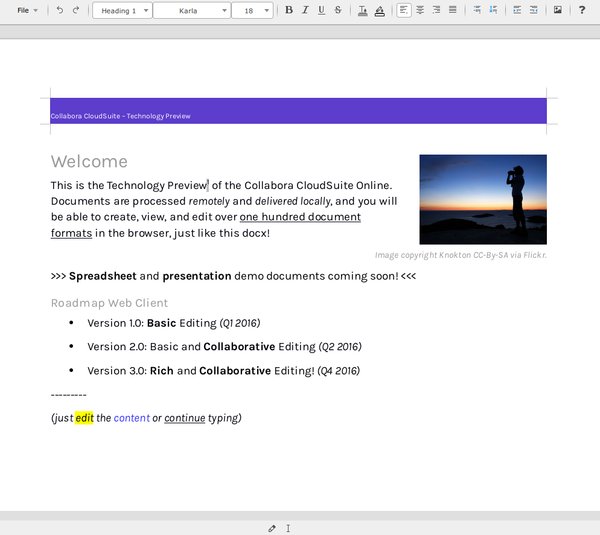The image size is (600, 535).
Task: Click the purple header 'Collabora CloudSuite' text
Action: click(x=120, y=116)
